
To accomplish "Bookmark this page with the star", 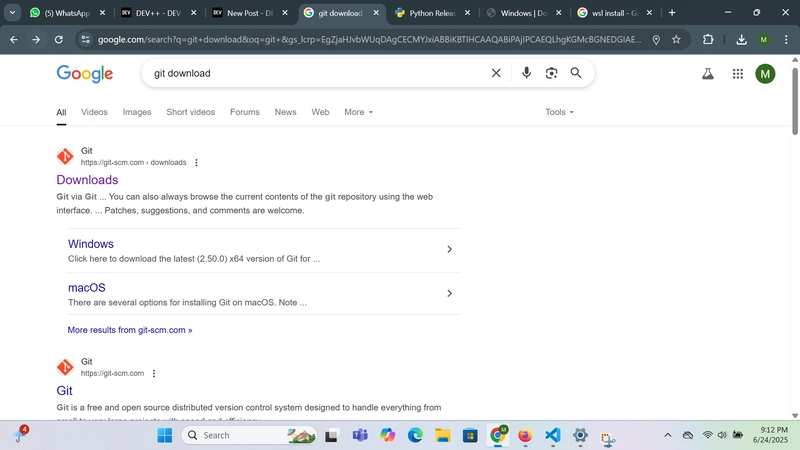I will coord(676,39).
